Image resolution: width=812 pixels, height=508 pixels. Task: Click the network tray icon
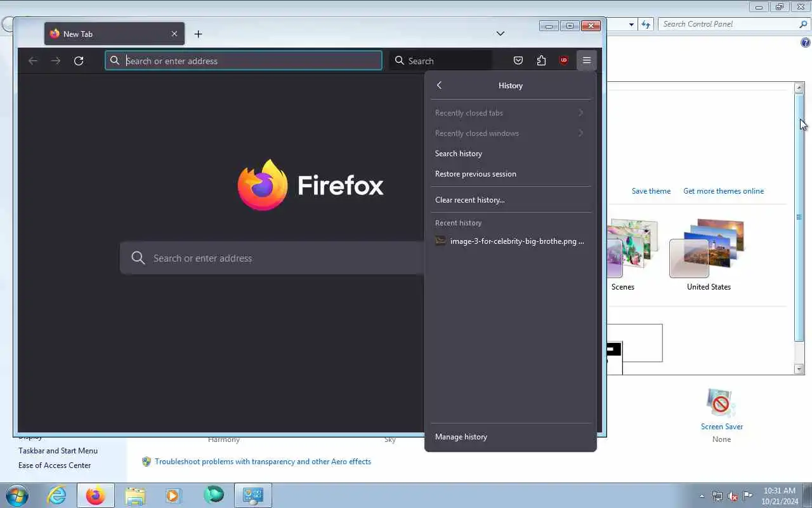coord(717,496)
